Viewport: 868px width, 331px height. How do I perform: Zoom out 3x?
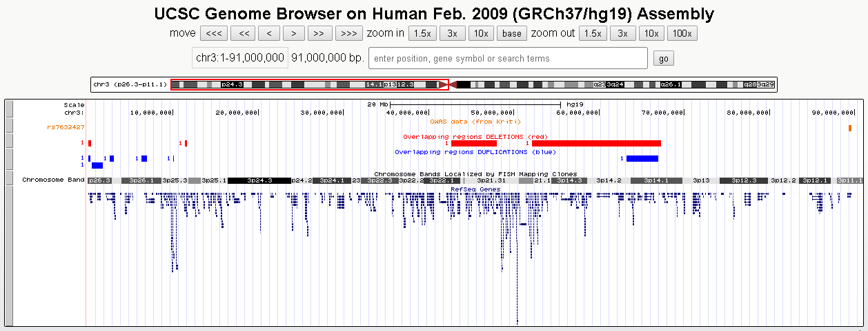(622, 34)
